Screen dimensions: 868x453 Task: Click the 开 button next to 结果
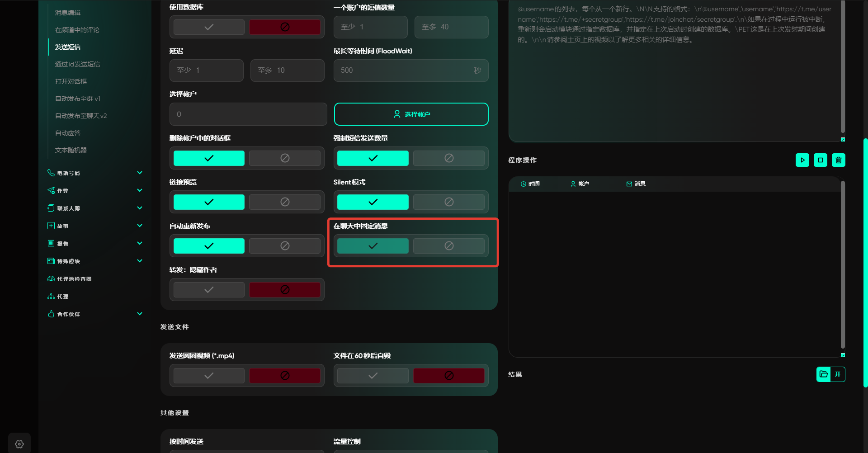click(838, 374)
